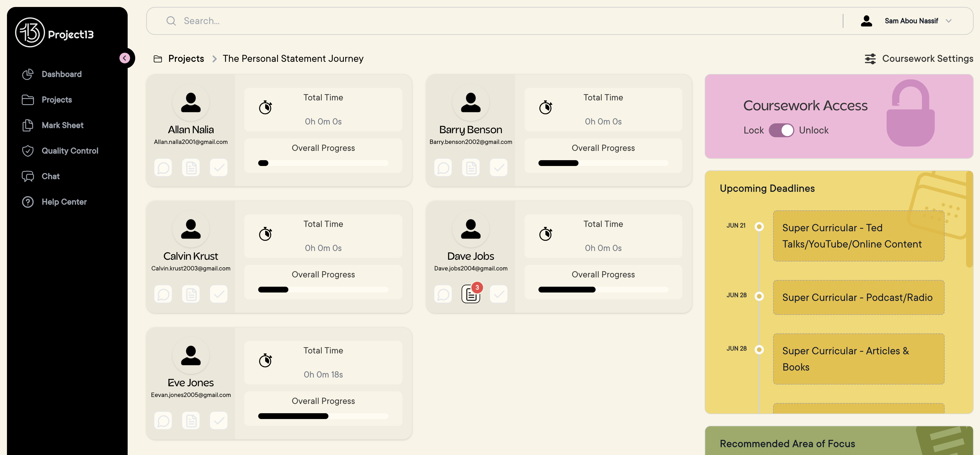Click email Eevan.jones2005@gmail.com

pos(191,395)
